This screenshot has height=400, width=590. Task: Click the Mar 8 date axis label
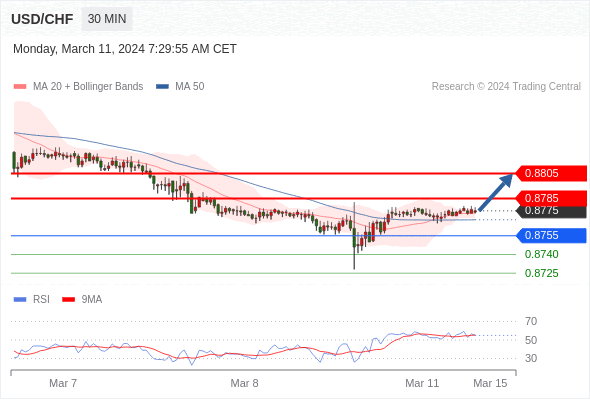[x=244, y=383]
